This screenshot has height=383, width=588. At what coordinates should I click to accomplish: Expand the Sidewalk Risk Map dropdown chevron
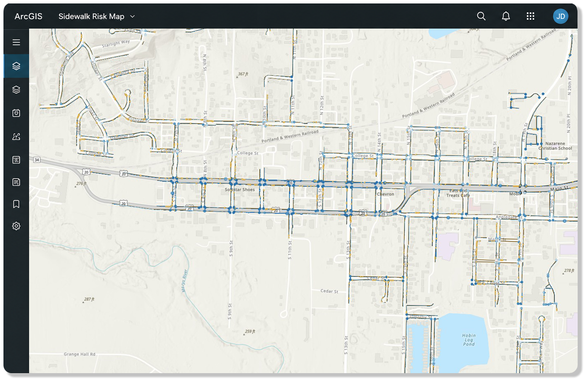point(133,16)
